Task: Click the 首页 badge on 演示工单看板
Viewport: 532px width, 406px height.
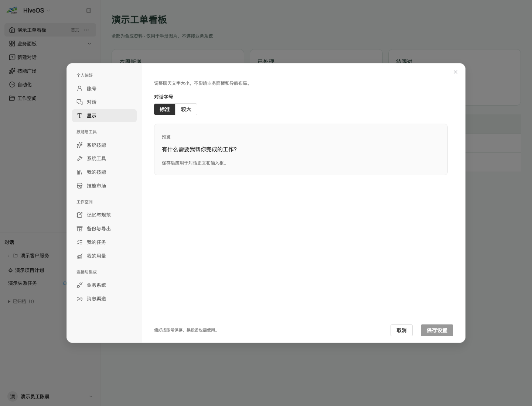Action: point(75,30)
